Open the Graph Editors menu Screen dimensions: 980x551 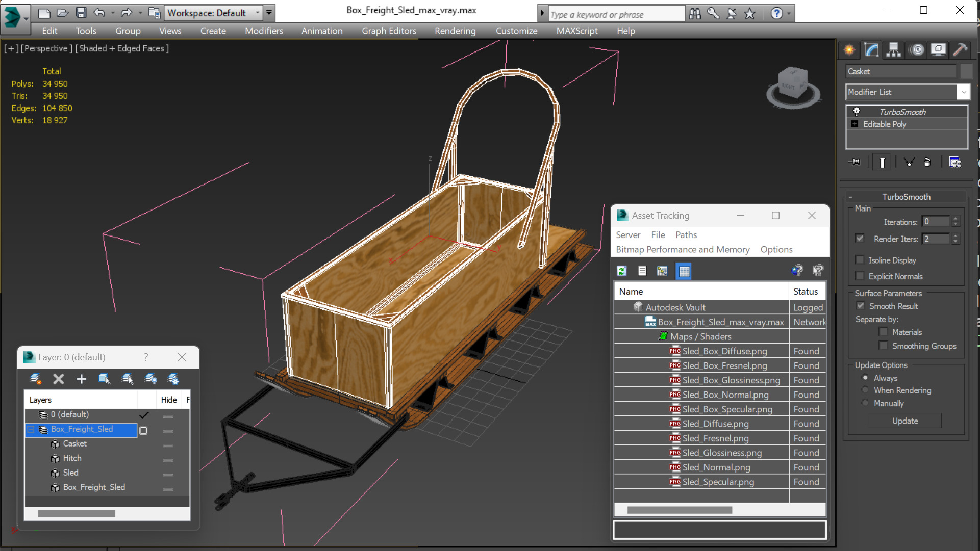(x=389, y=31)
